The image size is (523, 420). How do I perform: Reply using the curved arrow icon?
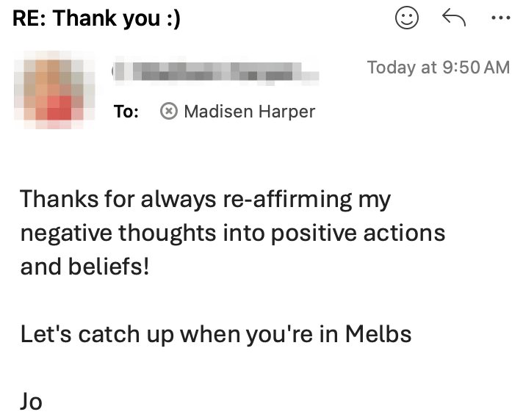454,18
